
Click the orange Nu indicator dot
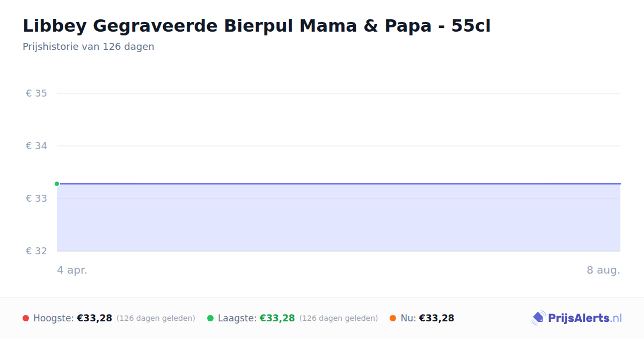(393, 318)
